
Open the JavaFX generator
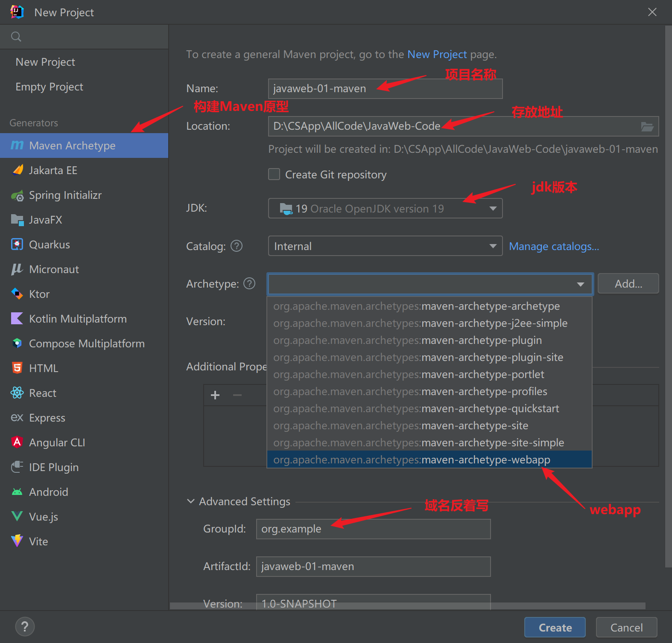point(84,220)
